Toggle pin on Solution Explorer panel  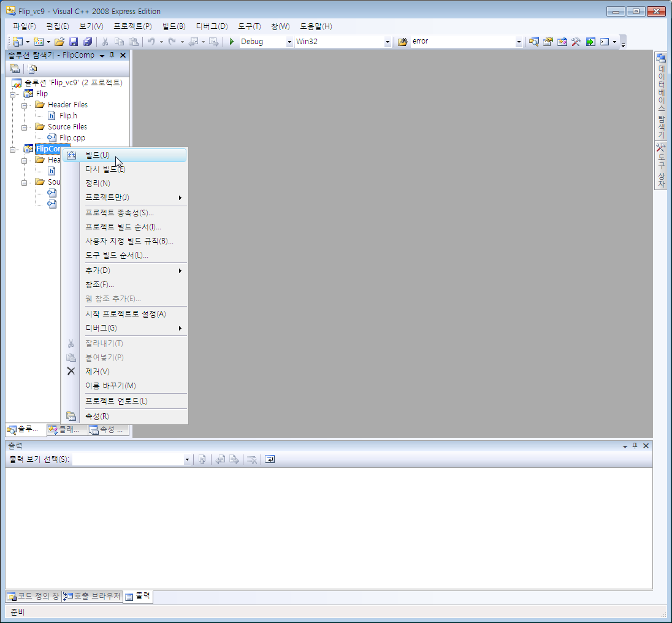pyautogui.click(x=112, y=55)
